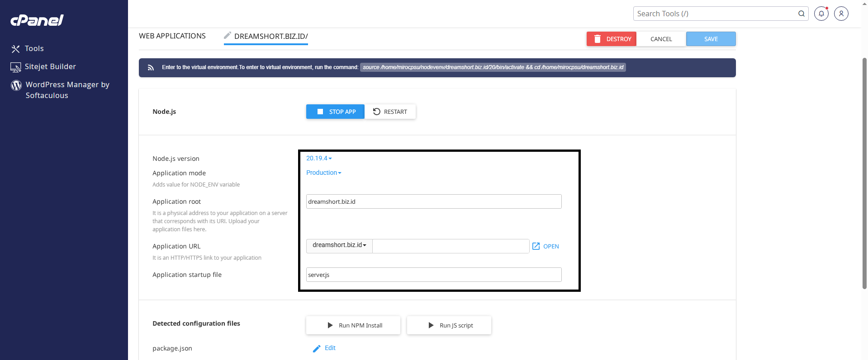Click the Tools wrench icon

point(16,49)
